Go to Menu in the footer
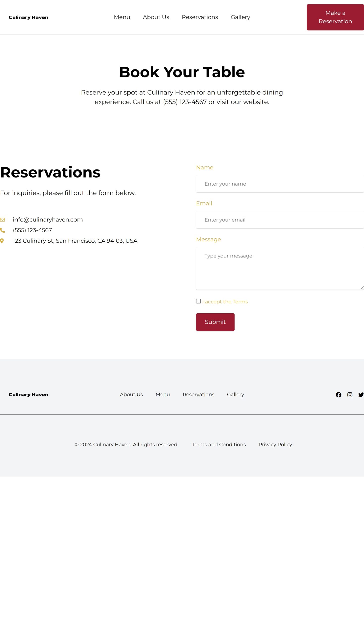Screen dimensions: 364x635 163,394
